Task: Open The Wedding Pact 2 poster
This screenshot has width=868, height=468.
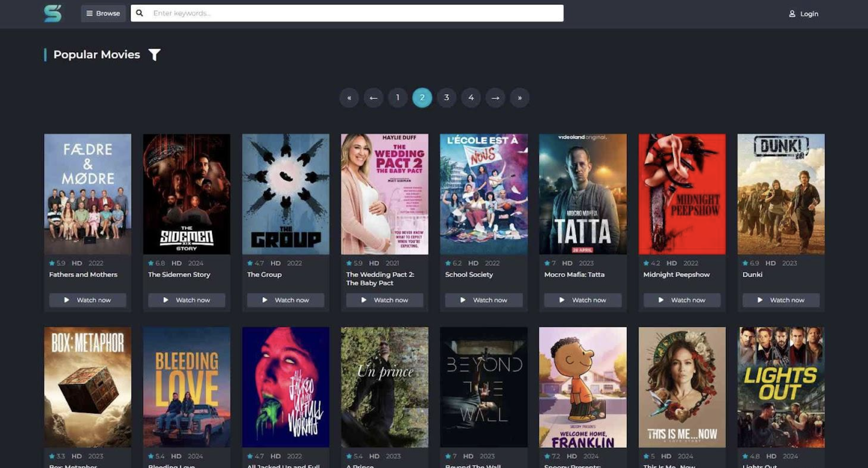Action: pyautogui.click(x=384, y=194)
